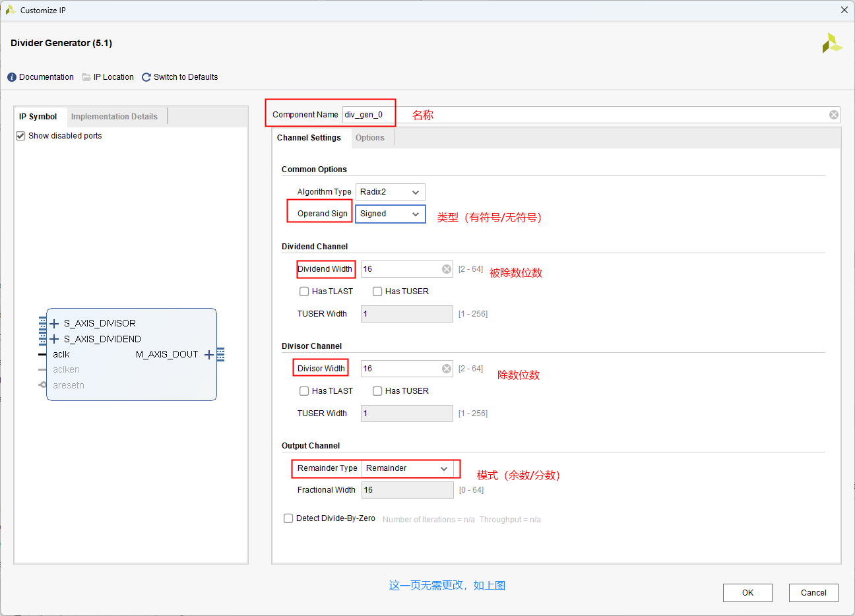Enable Has TLAST in Dividend Channel
Viewport: 855px width, 616px height.
click(304, 292)
